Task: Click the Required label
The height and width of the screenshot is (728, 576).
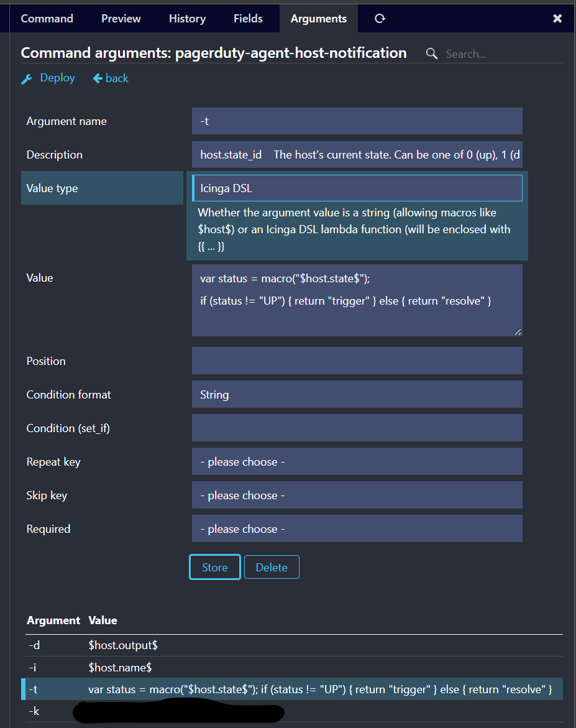Action: (x=48, y=529)
